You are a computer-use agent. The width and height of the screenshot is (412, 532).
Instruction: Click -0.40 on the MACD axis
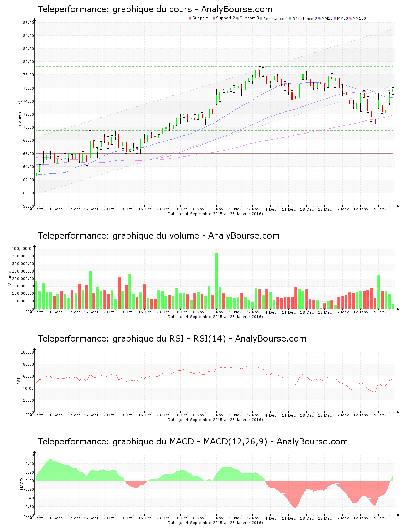pyautogui.click(x=29, y=498)
